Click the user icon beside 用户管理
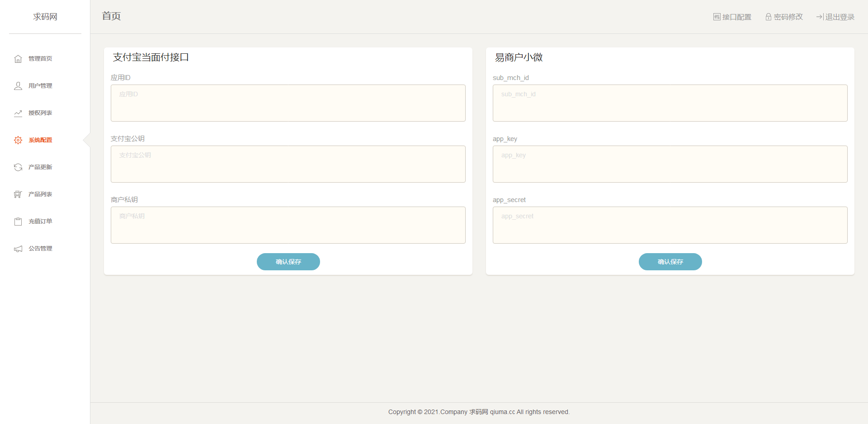 (18, 86)
